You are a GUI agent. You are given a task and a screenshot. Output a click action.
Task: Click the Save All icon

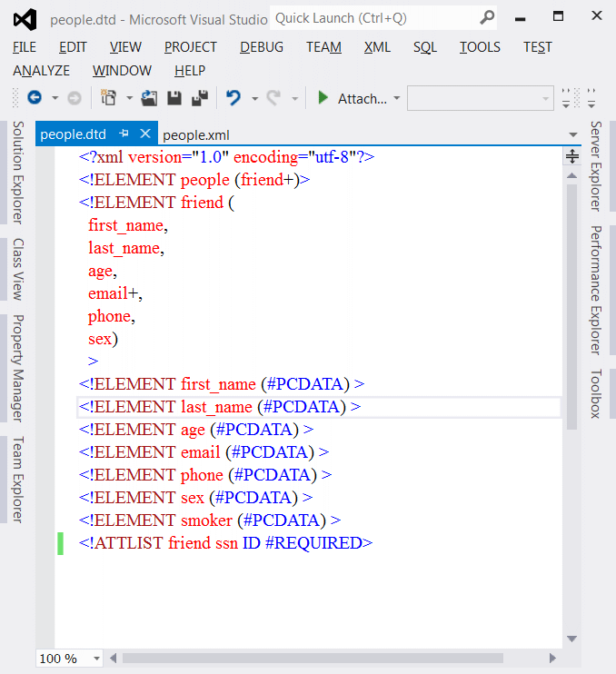(200, 98)
